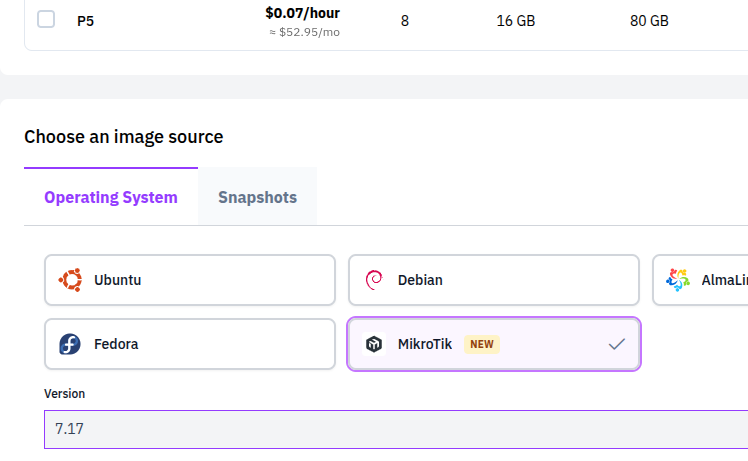This screenshot has height=461, width=748.
Task: Click the P5 plan name
Action: tap(85, 21)
